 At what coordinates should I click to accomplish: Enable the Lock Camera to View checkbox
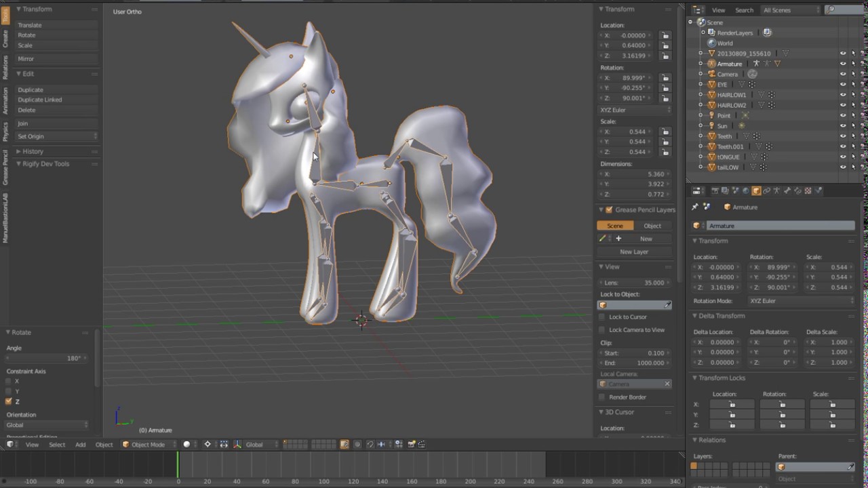coord(602,330)
